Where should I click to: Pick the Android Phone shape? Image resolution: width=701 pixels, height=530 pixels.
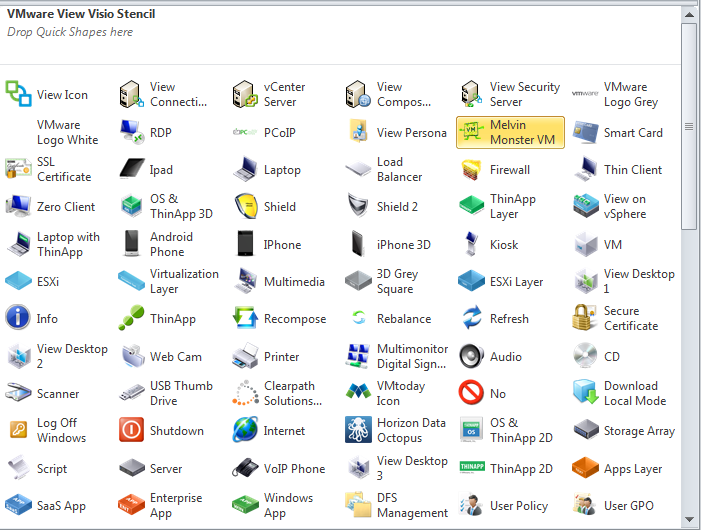click(131, 244)
